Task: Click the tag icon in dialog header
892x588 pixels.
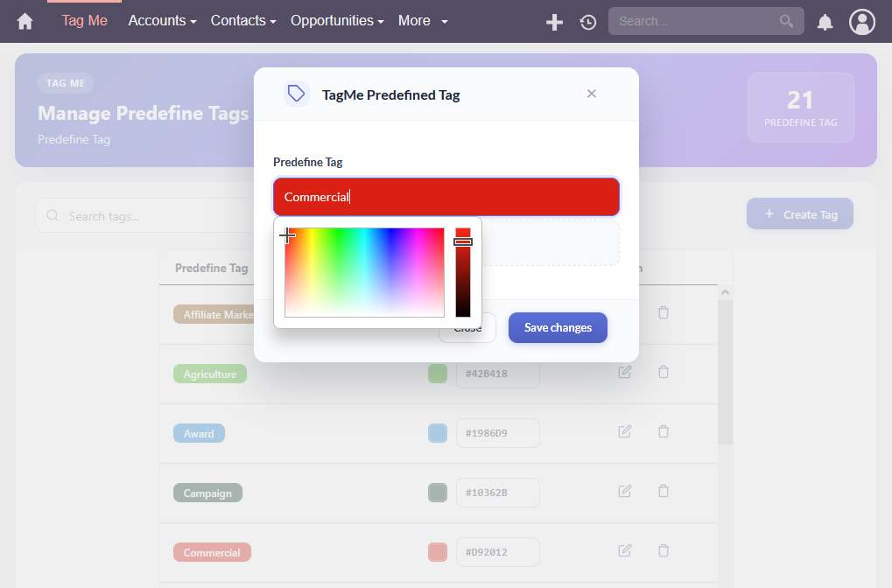Action: tap(297, 94)
